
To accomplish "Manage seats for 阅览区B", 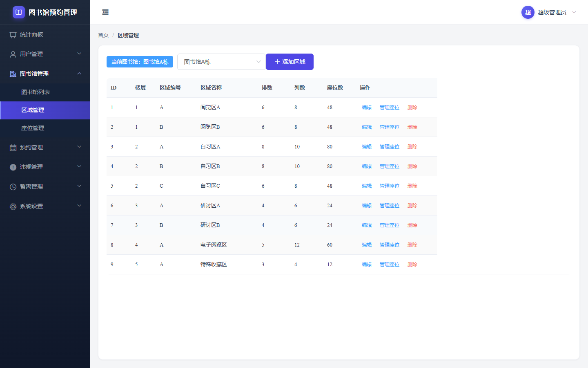I will [x=390, y=127].
